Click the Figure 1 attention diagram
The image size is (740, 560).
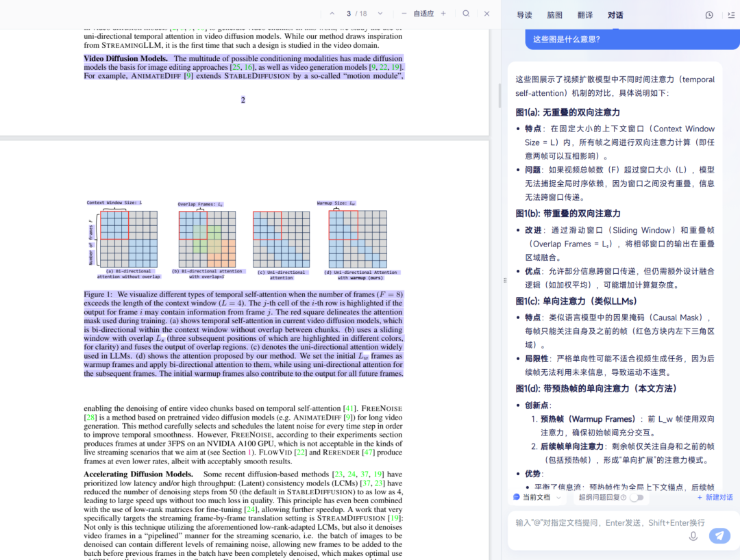coord(243,240)
